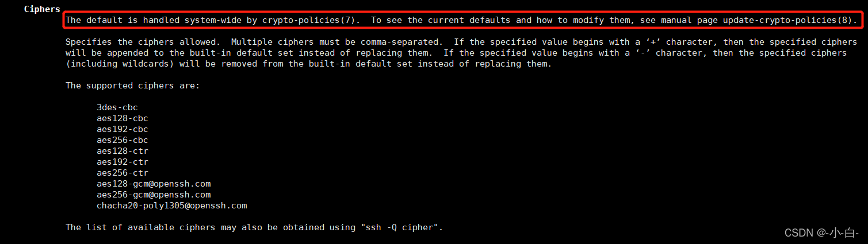Select the aes256-ctr cipher line
The width and height of the screenshot is (868, 244).
[x=123, y=173]
